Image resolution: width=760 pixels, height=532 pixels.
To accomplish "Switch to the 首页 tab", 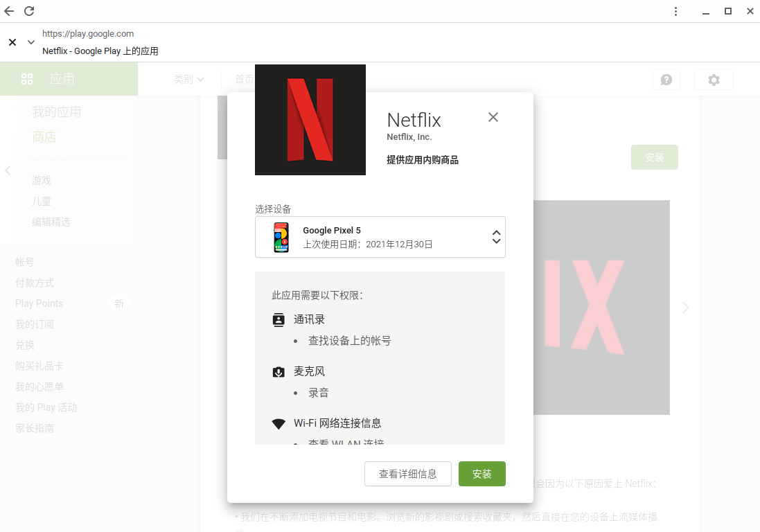I will click(x=244, y=78).
